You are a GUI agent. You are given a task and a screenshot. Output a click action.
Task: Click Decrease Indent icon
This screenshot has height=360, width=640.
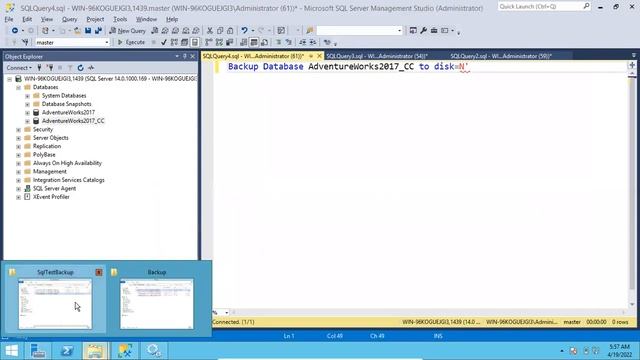[302, 42]
